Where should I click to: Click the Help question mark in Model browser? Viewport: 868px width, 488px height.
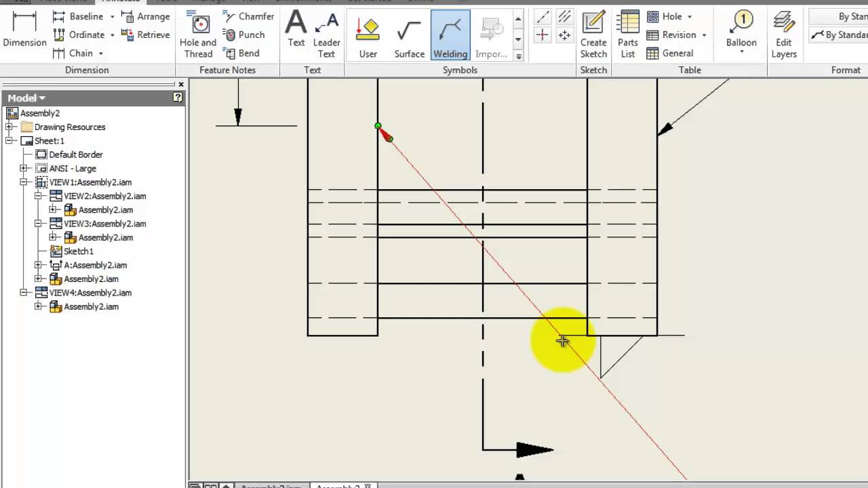[x=177, y=98]
